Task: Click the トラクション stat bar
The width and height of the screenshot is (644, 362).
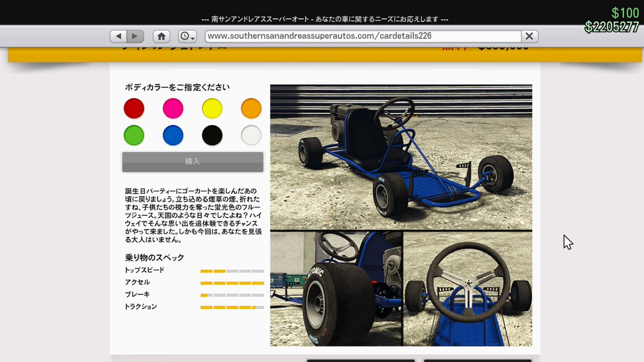Action: point(232,307)
